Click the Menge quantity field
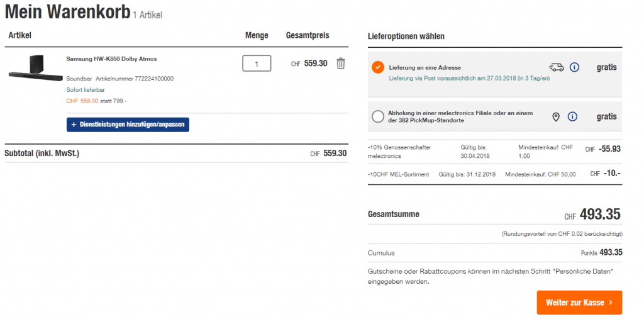This screenshot has width=644, height=319. [257, 64]
